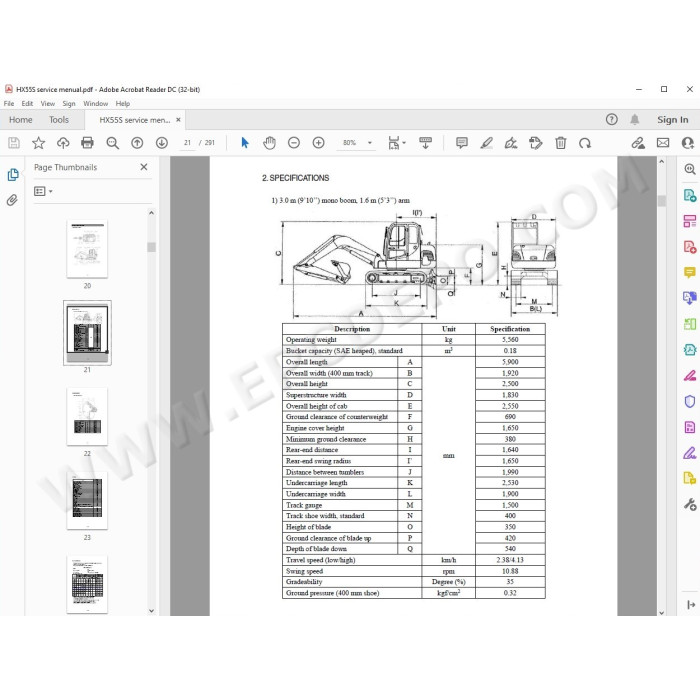700x700 pixels.
Task: Open the File menu
Action: [9, 104]
